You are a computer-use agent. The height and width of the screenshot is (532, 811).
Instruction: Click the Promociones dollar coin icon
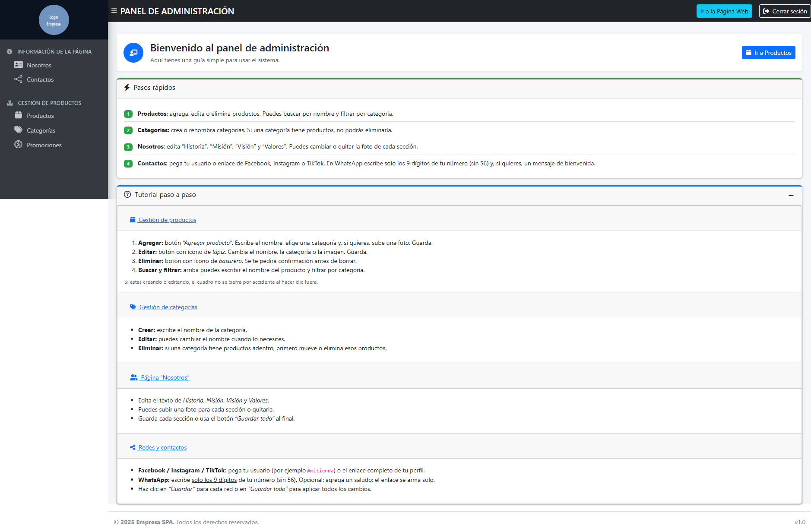tap(18, 145)
